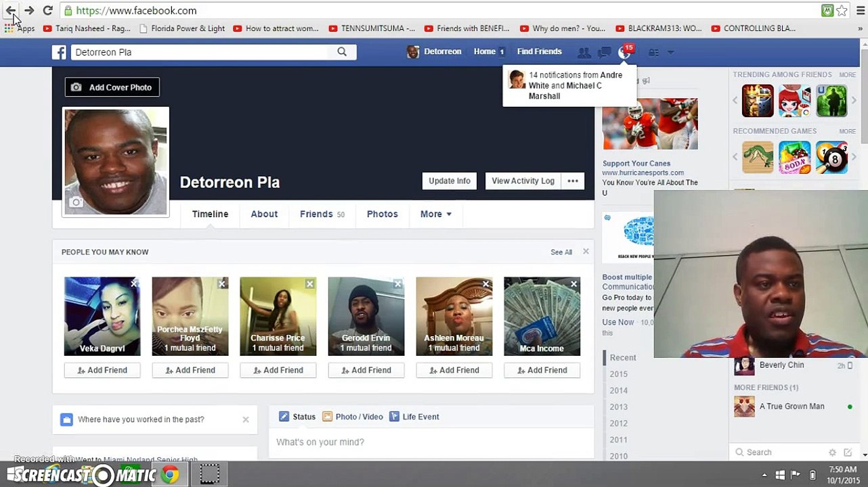Show previous Recommended Games
Image resolution: width=868 pixels, height=487 pixels.
735,158
